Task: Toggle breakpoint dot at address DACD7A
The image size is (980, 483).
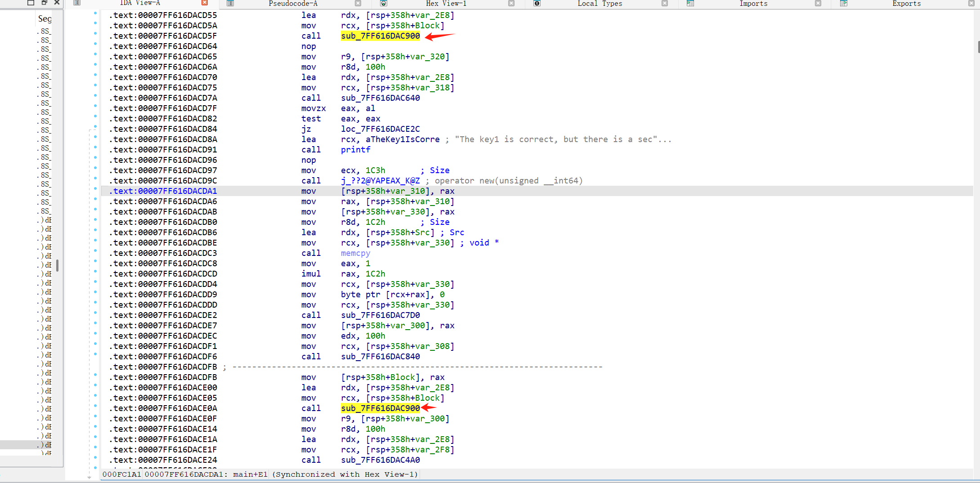Action: pos(95,96)
